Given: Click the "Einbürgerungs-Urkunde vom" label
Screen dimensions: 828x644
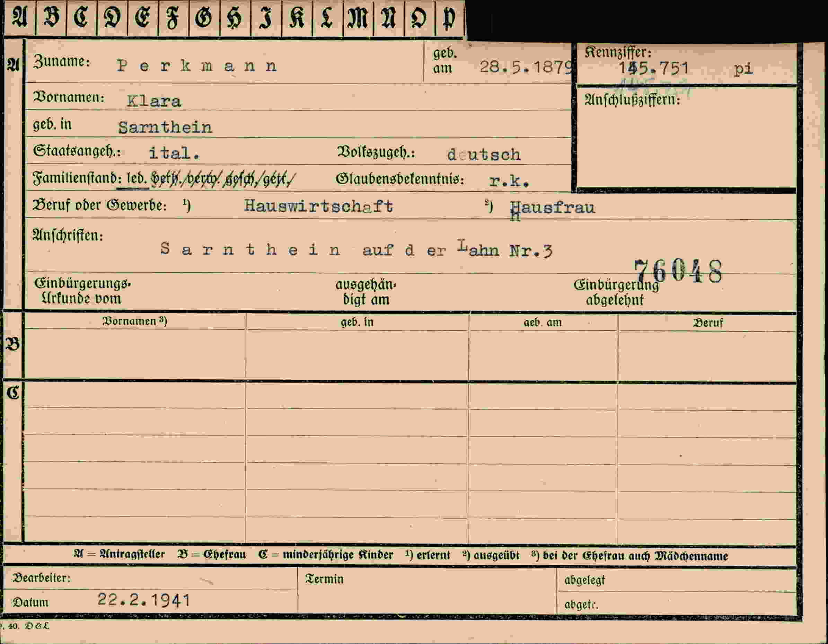Looking at the screenshot, I should (x=82, y=291).
